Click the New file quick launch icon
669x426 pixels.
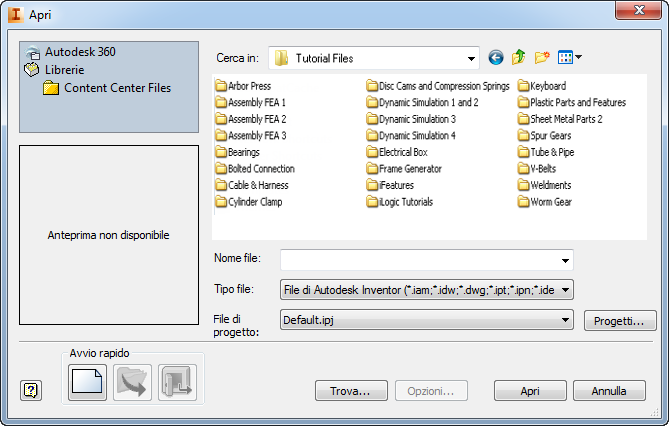87,382
